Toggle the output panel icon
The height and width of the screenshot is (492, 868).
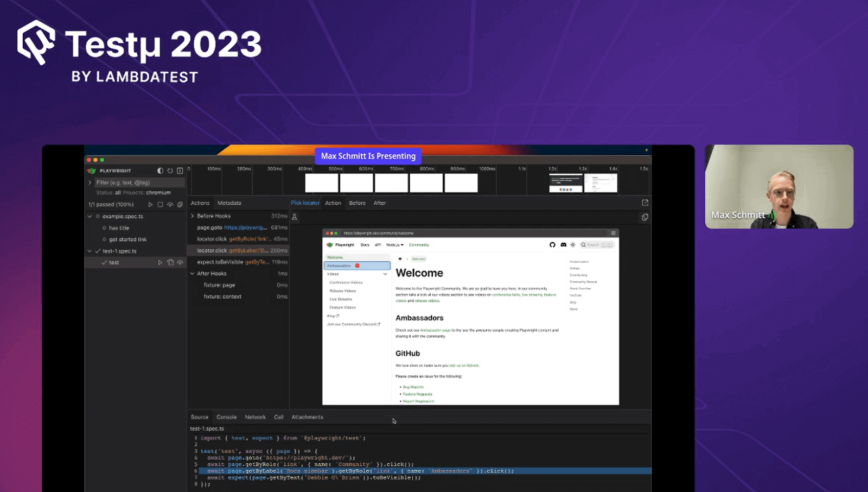pyautogui.click(x=180, y=171)
